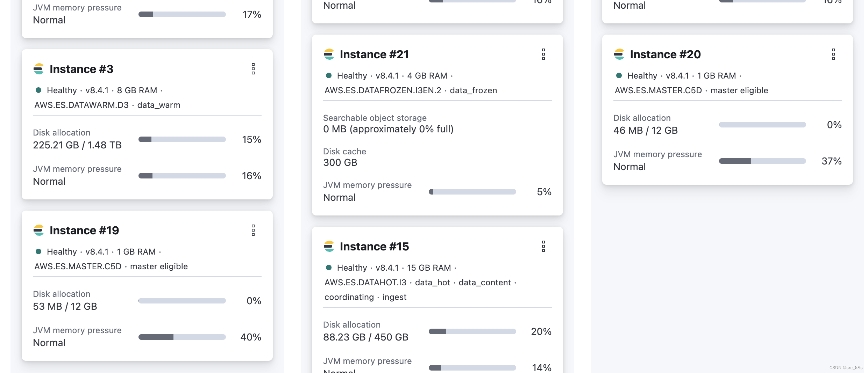
Task: Click the Instance #3 disk allocation bar
Action: pos(182,140)
